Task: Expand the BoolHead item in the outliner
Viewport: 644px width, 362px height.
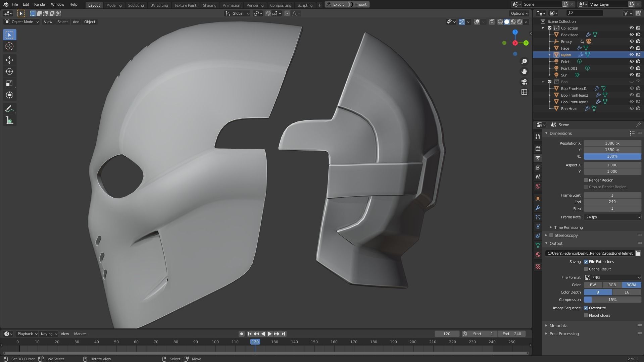Action: [x=549, y=108]
